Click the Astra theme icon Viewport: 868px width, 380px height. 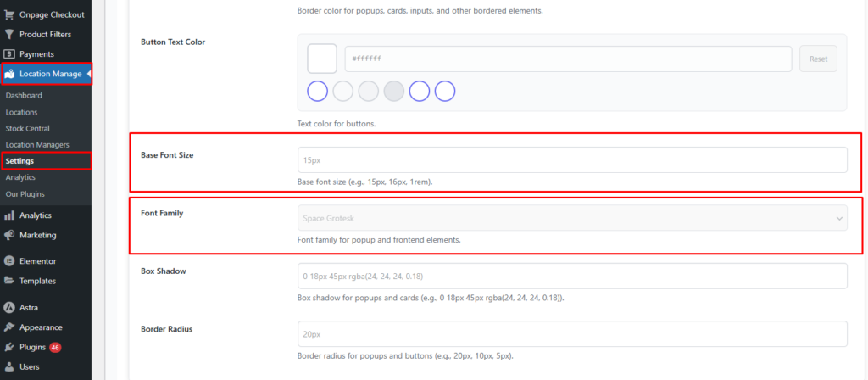pos(8,308)
